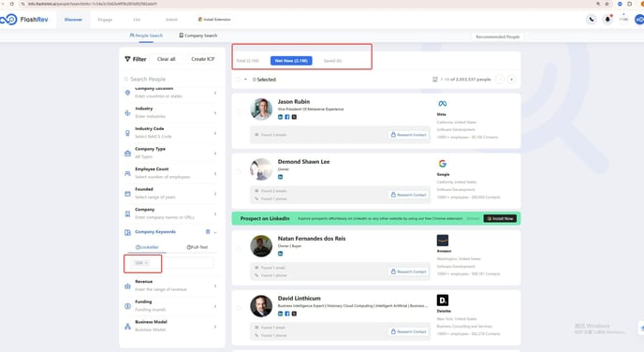Click David Linthicum's Facebook icon
The height and width of the screenshot is (352, 644).
[x=287, y=314]
